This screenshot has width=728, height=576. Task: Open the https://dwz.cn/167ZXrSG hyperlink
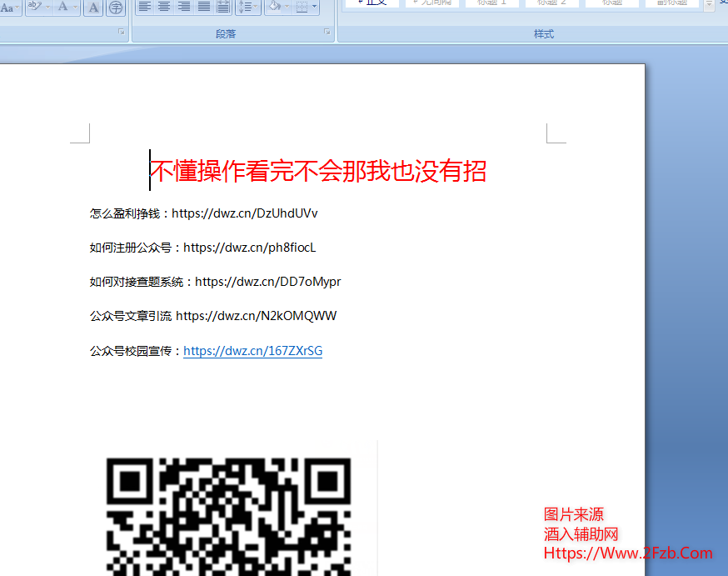coord(252,351)
